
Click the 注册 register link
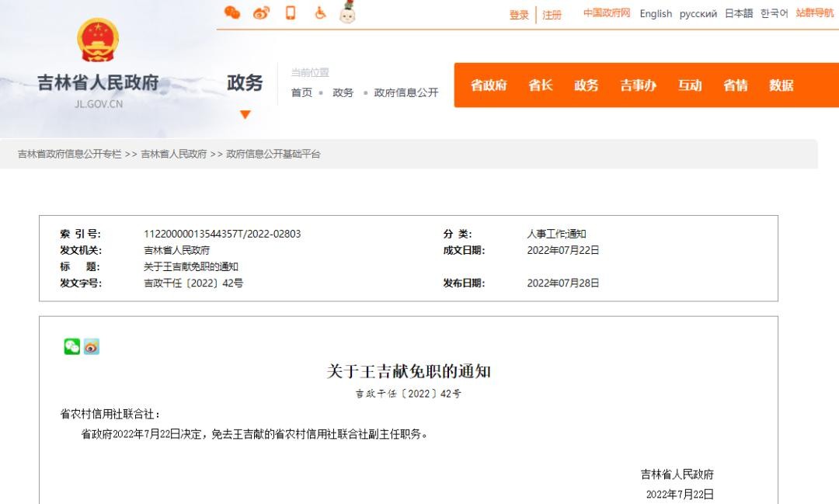click(552, 15)
